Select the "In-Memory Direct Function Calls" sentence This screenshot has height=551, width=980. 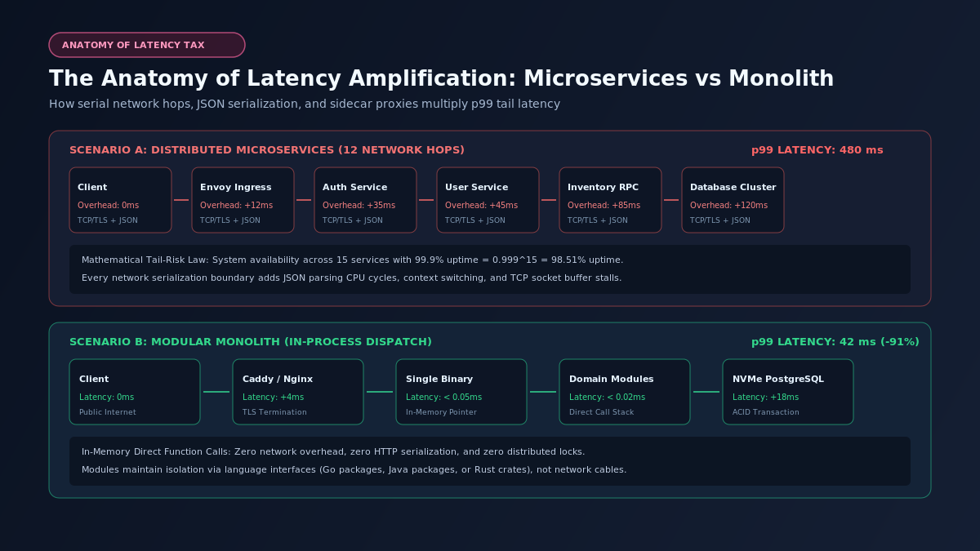tap(333, 451)
